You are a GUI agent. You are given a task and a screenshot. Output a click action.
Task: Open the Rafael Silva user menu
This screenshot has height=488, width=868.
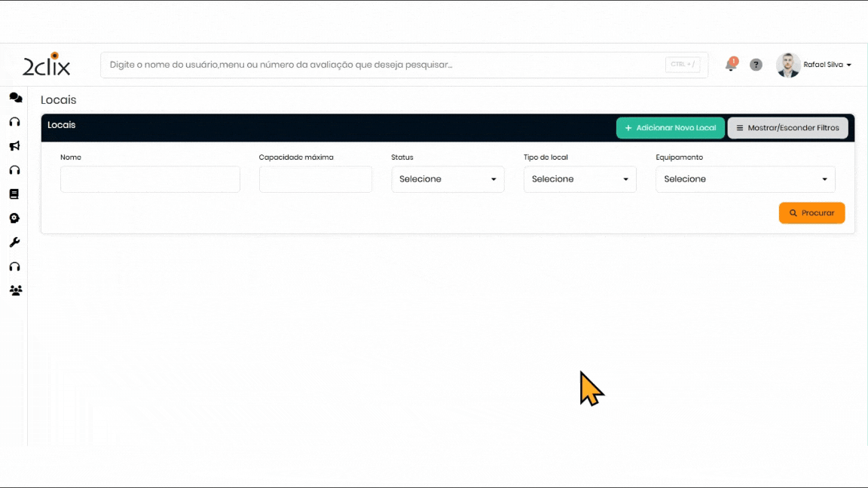(817, 65)
